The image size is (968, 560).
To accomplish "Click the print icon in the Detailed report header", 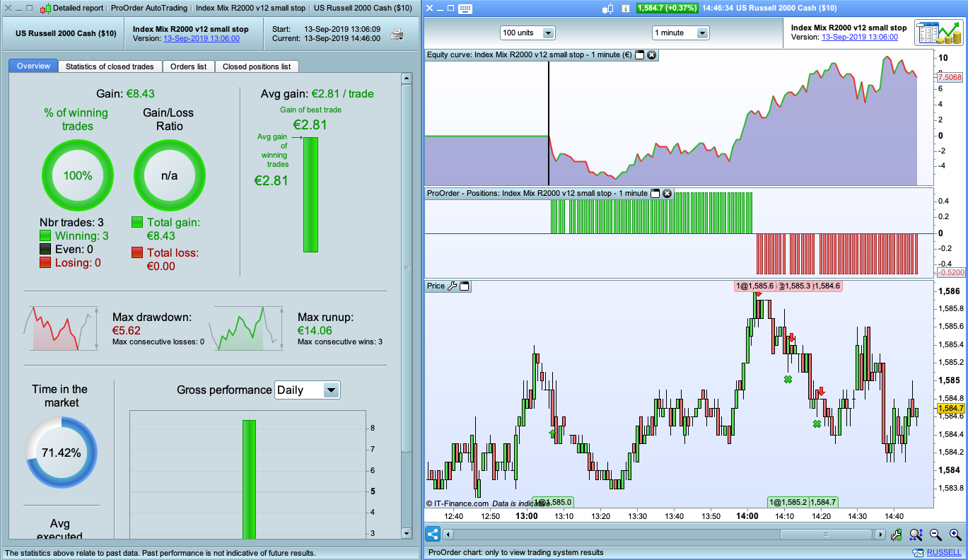I will (x=397, y=33).
